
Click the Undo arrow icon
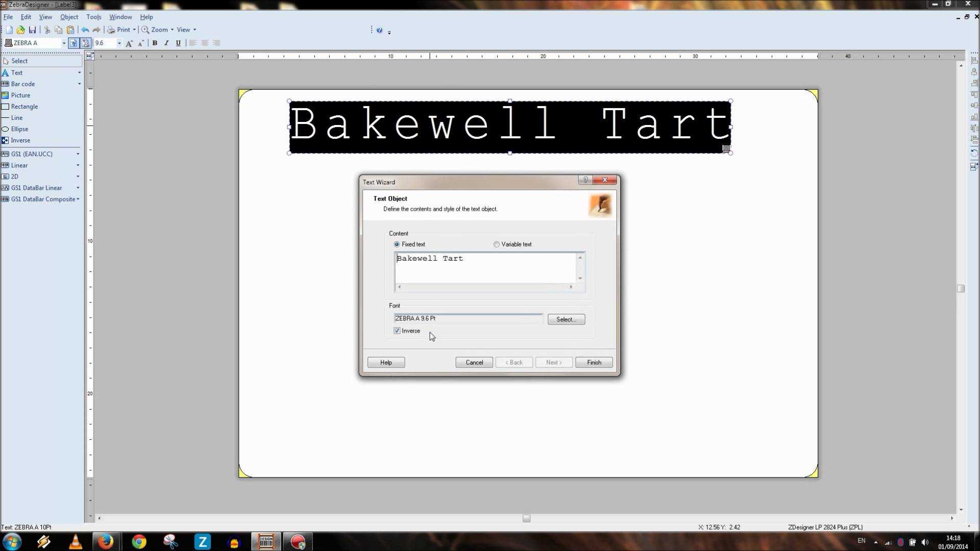pyautogui.click(x=85, y=30)
